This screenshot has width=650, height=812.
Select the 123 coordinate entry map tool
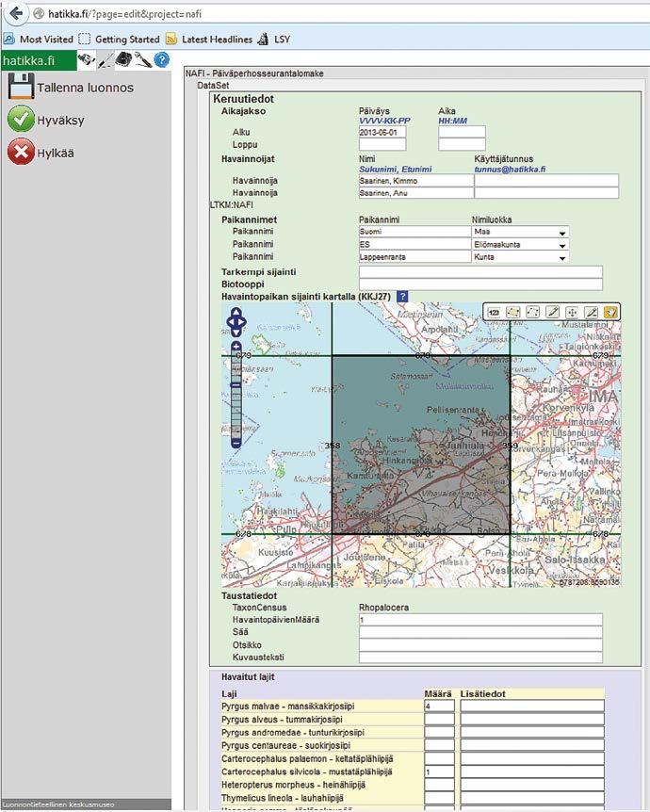[x=494, y=312]
